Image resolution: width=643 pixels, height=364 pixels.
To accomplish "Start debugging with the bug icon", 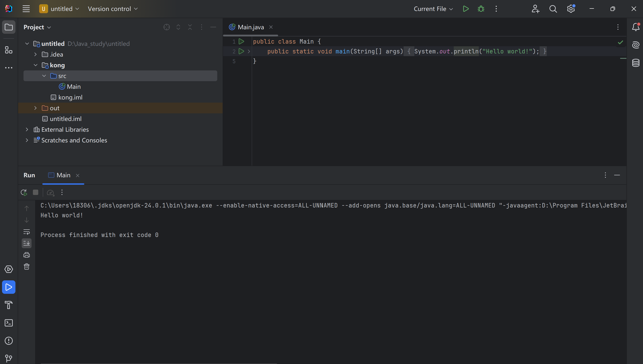I will [x=481, y=9].
